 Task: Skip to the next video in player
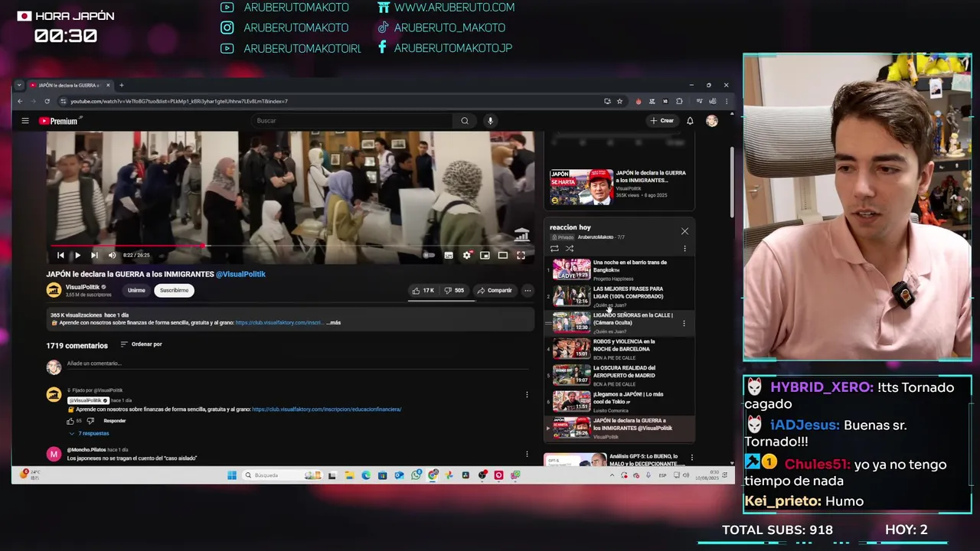click(x=94, y=256)
